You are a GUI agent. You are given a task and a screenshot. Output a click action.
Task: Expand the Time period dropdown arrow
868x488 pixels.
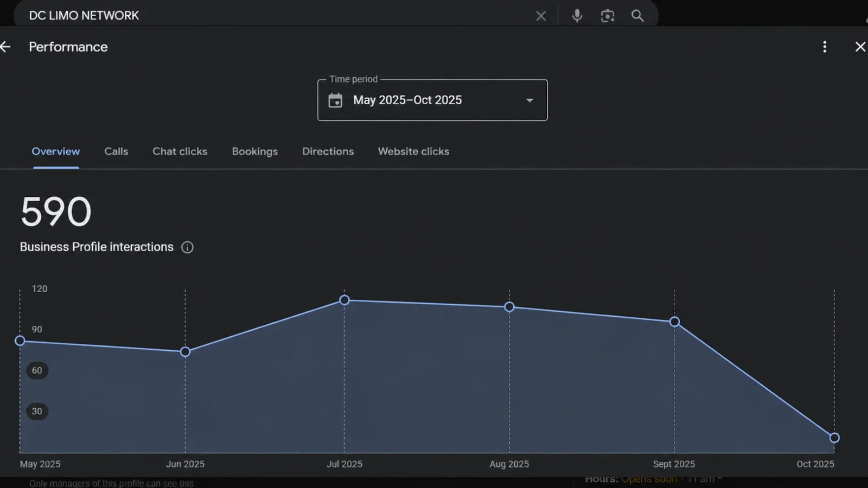tap(529, 100)
